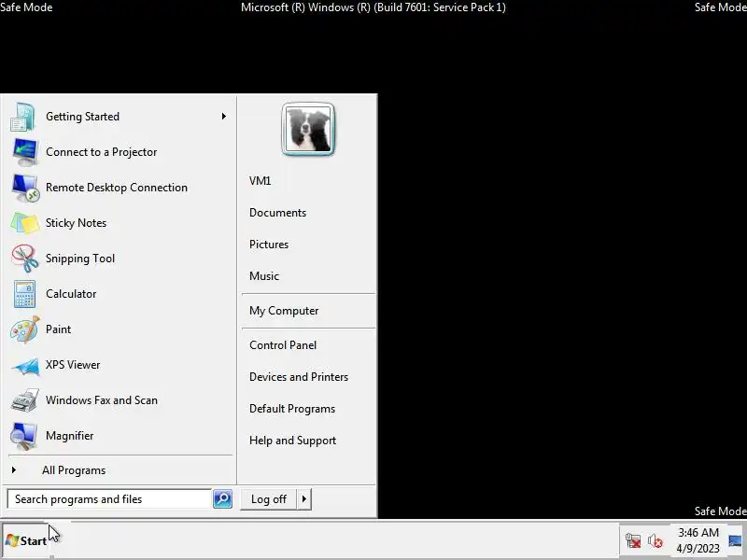Click the search magnifying glass button
Screen dimensions: 747x560
tap(222, 499)
